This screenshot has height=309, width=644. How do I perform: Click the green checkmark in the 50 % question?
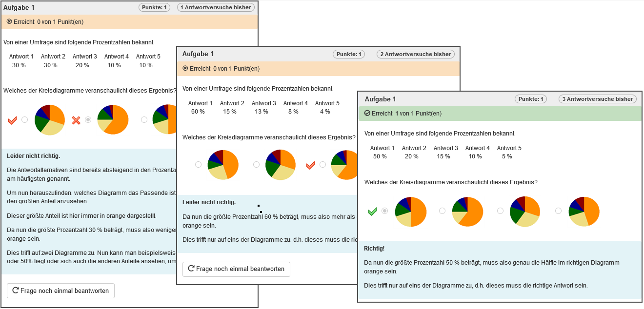tap(372, 211)
